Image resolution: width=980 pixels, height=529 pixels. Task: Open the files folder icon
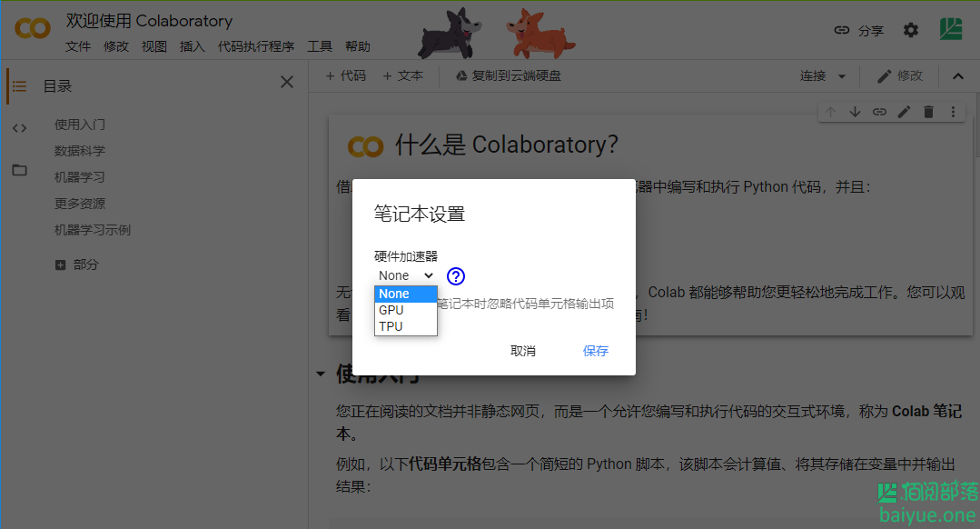click(x=19, y=170)
